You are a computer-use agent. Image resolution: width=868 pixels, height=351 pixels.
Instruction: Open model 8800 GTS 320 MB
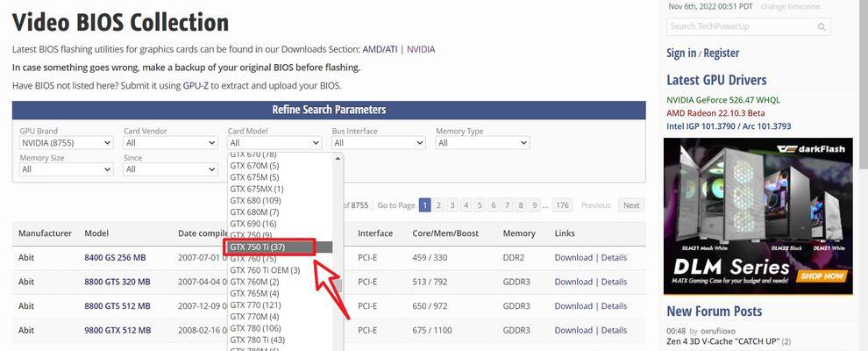tap(117, 282)
